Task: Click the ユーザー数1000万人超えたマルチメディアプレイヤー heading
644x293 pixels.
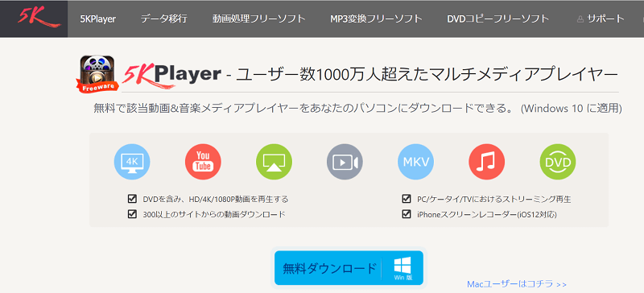Action: tap(427, 74)
